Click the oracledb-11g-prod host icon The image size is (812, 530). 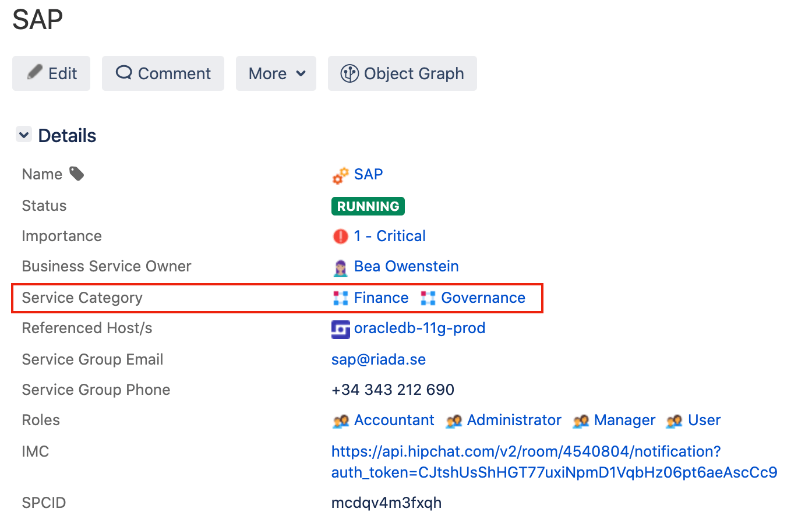click(340, 329)
